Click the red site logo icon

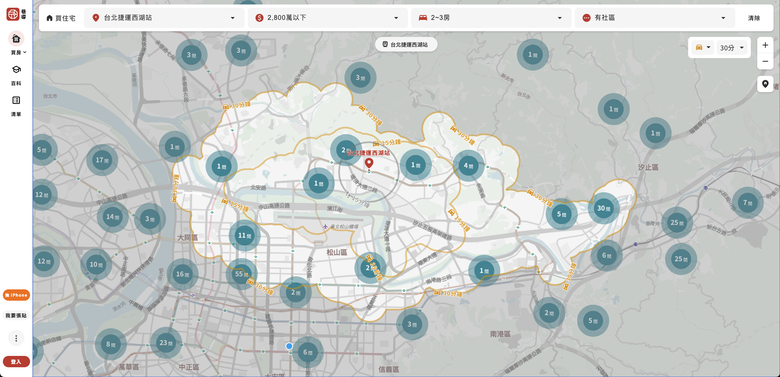pyautogui.click(x=13, y=14)
